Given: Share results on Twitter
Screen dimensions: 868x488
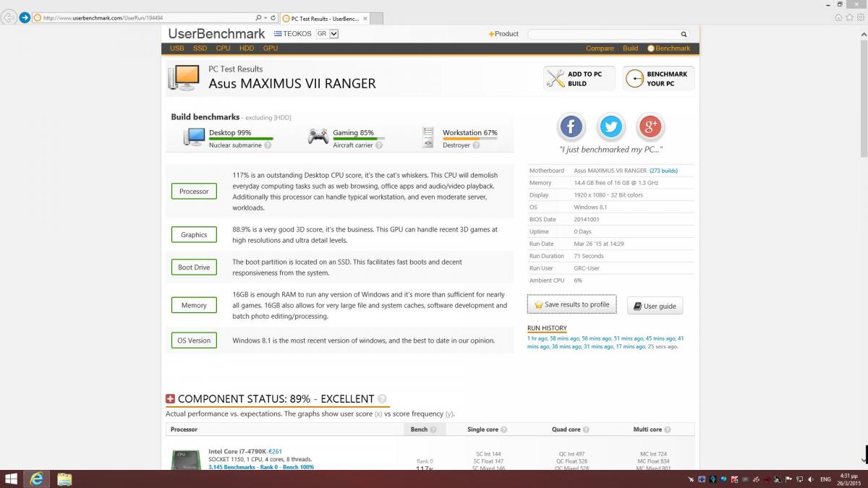Looking at the screenshot, I should (x=610, y=127).
